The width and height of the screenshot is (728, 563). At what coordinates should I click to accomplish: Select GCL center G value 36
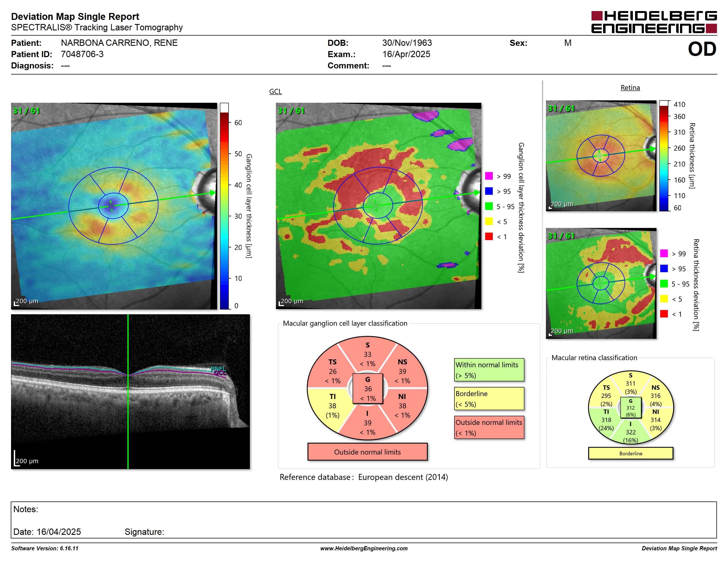click(368, 389)
